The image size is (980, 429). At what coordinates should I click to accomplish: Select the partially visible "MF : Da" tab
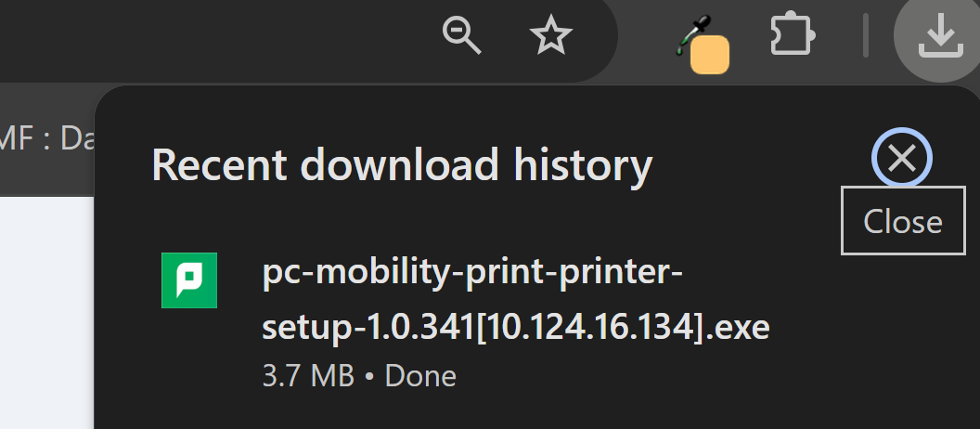click(x=47, y=140)
